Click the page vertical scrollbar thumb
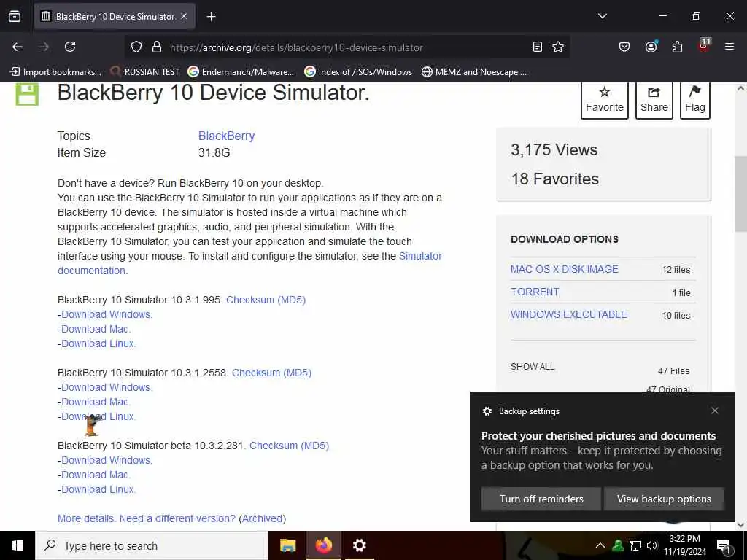 [x=740, y=192]
